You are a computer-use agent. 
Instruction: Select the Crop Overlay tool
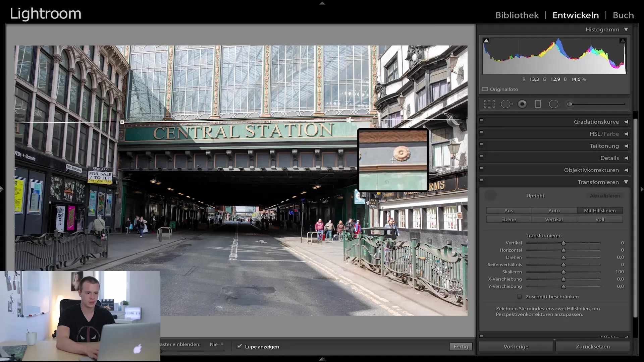coord(489,104)
